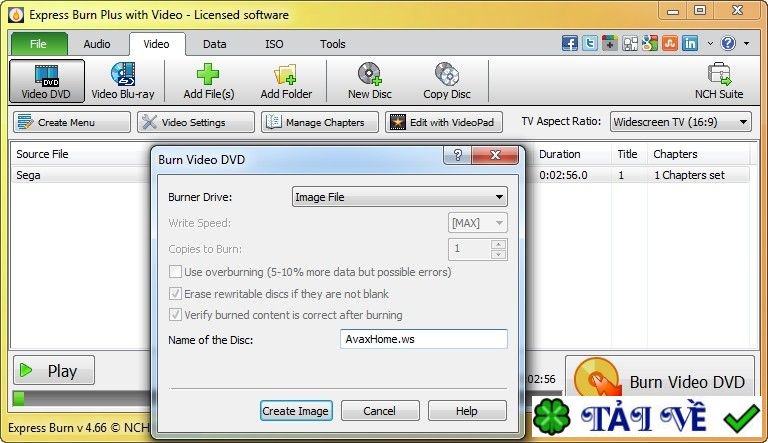Decrease Copies to Burn with down arrow

coord(498,254)
